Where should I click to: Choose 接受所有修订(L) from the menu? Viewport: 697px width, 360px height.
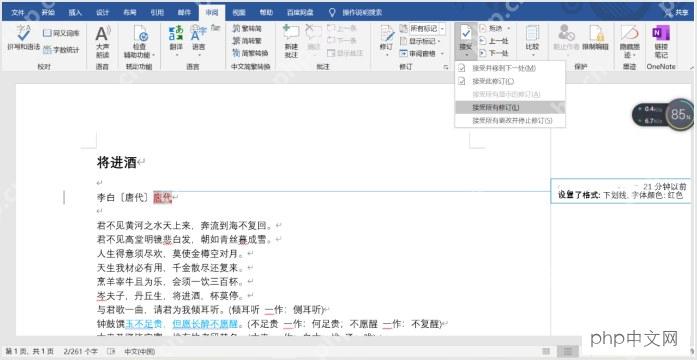(x=510, y=108)
